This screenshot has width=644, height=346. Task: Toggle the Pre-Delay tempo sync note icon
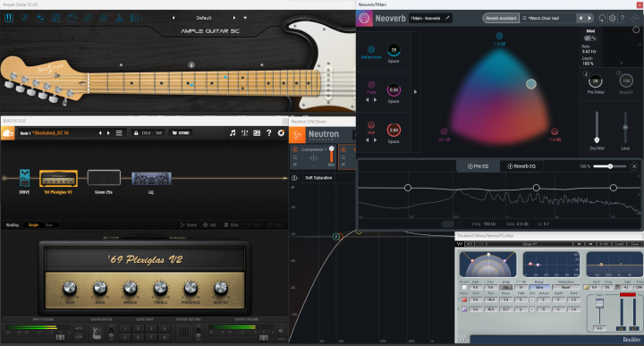coord(586,74)
